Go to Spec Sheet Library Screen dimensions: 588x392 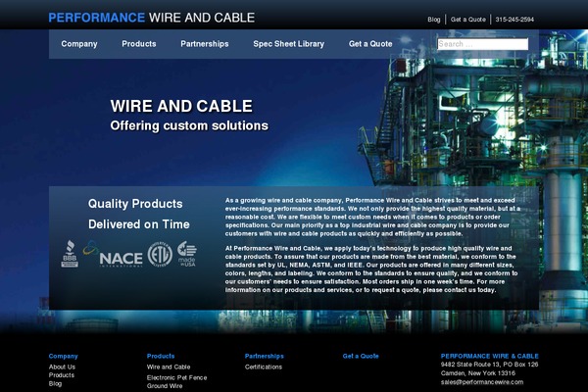point(288,44)
